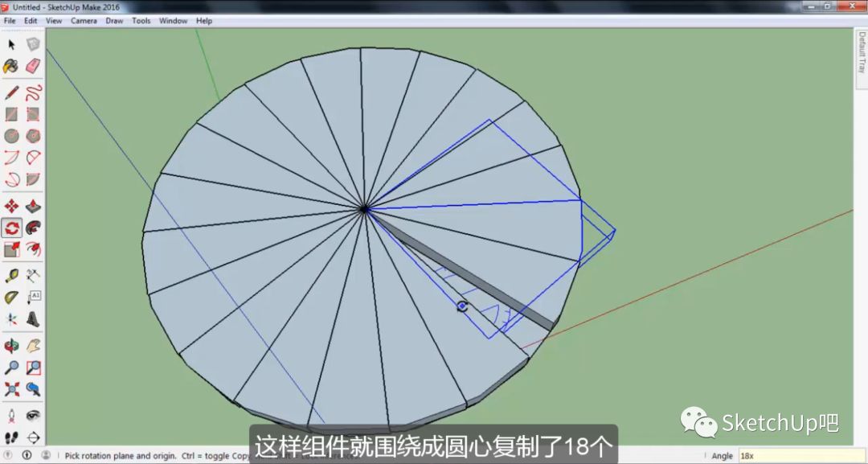868x464 pixels.
Task: Minimize the SketchUp window
Action: (x=812, y=6)
